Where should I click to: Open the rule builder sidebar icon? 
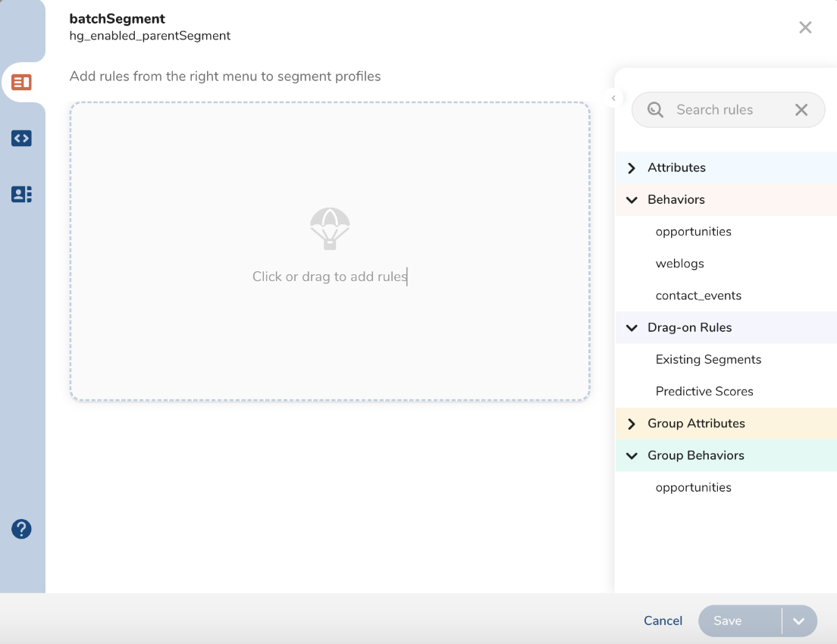coord(21,83)
